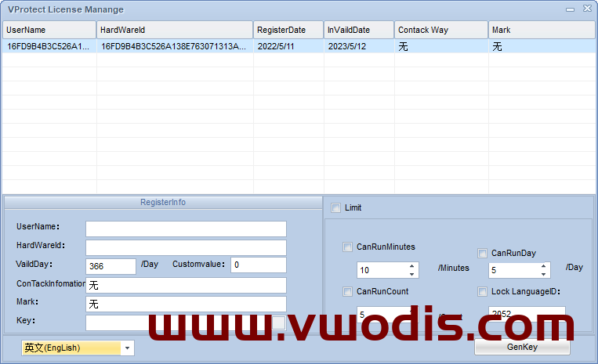The image size is (598, 364).
Task: Decrease CanRunMinutes value with down arrow
Action: pyautogui.click(x=412, y=274)
